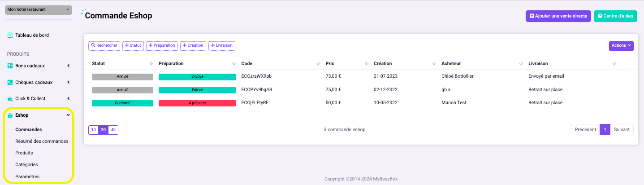The width and height of the screenshot is (644, 185).
Task: Show 10 results per page
Action: (x=93, y=130)
